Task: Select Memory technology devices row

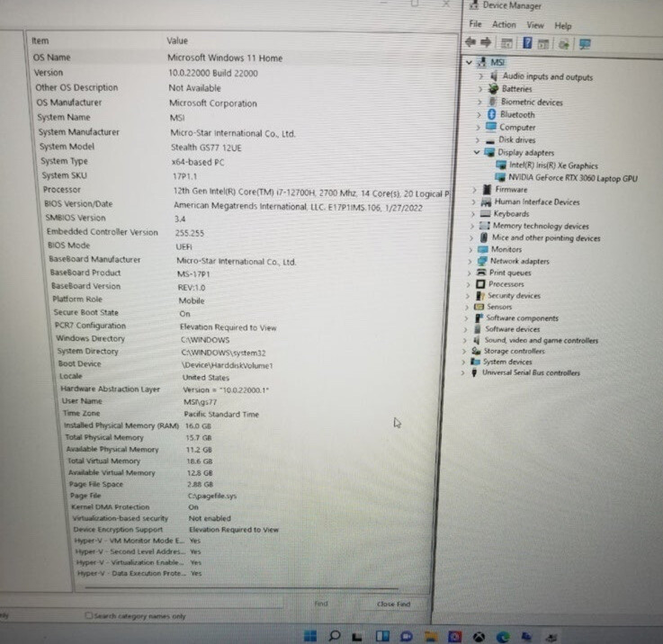Action: coord(541,226)
